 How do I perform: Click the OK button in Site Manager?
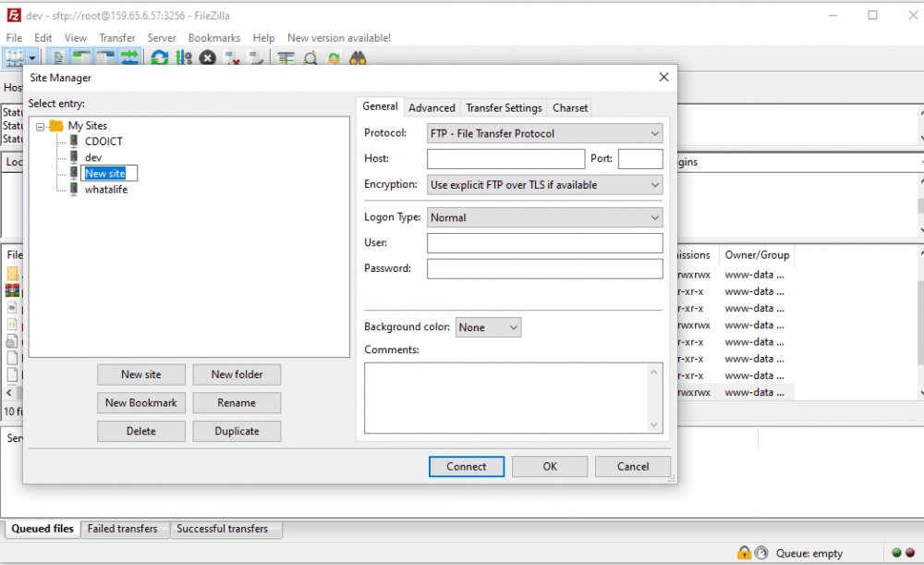(x=550, y=466)
